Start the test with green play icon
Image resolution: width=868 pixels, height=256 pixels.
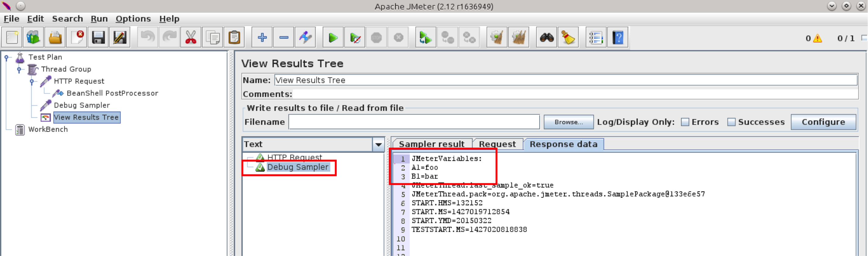333,37
